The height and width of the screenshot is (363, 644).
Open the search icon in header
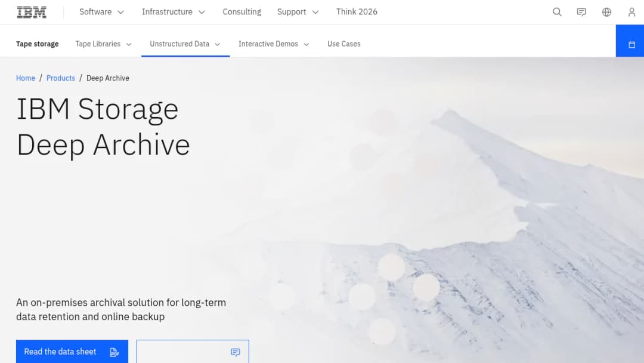[557, 12]
